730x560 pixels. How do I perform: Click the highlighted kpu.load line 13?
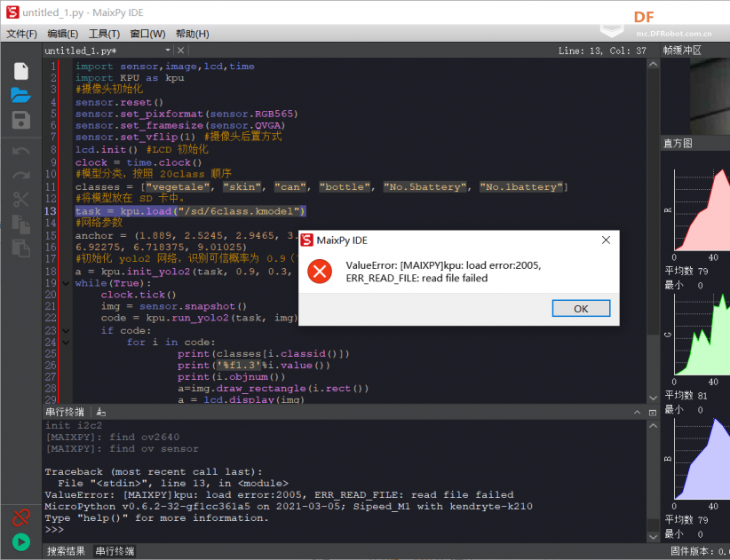click(190, 211)
